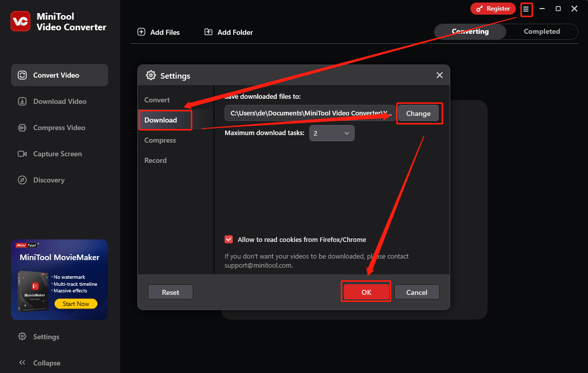Click the Collapse double-arrow icon
This screenshot has height=373, width=588.
click(22, 362)
